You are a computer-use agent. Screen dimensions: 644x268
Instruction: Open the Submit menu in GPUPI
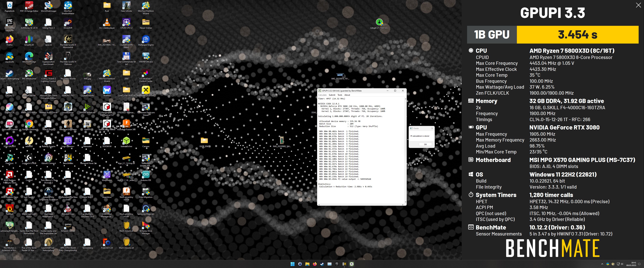click(x=332, y=95)
